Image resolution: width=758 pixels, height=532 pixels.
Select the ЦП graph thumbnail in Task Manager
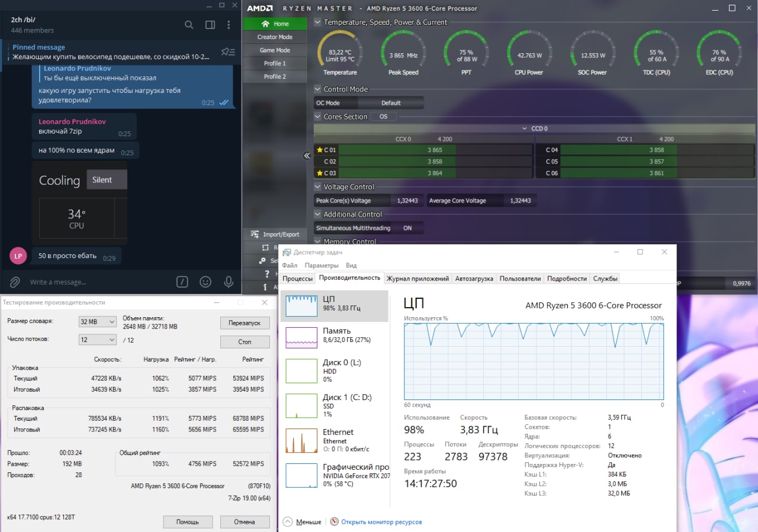(x=301, y=306)
